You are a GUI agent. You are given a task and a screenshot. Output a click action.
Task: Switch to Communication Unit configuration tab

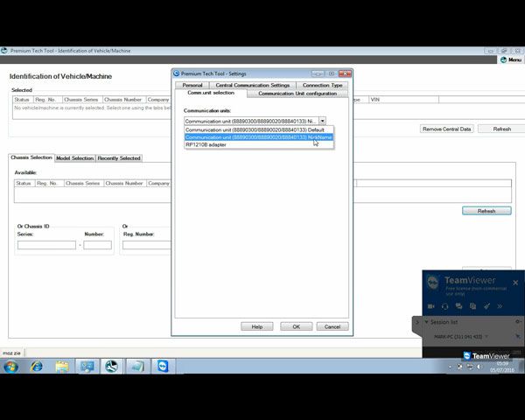point(297,93)
